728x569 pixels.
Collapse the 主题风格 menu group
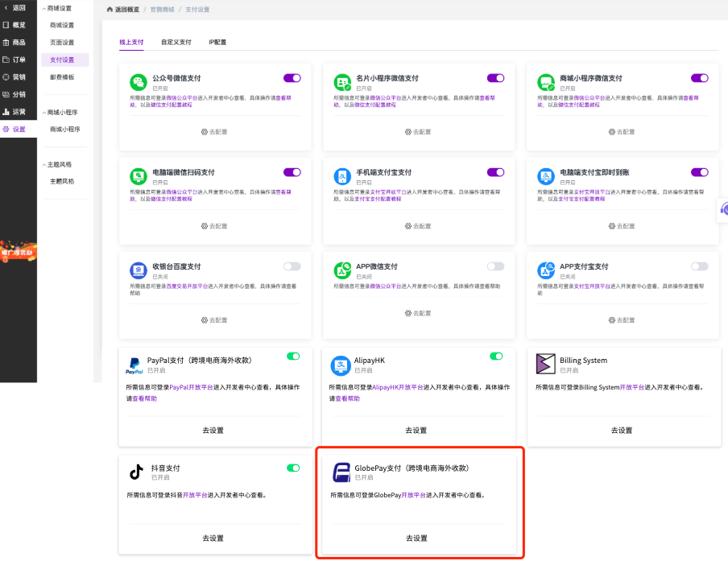pyautogui.click(x=57, y=164)
